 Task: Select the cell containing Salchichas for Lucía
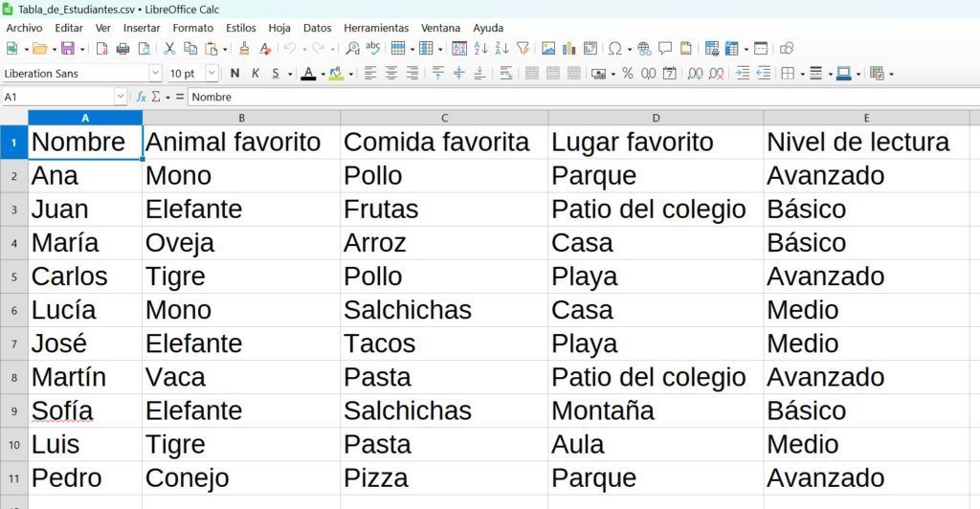pyautogui.click(x=444, y=310)
